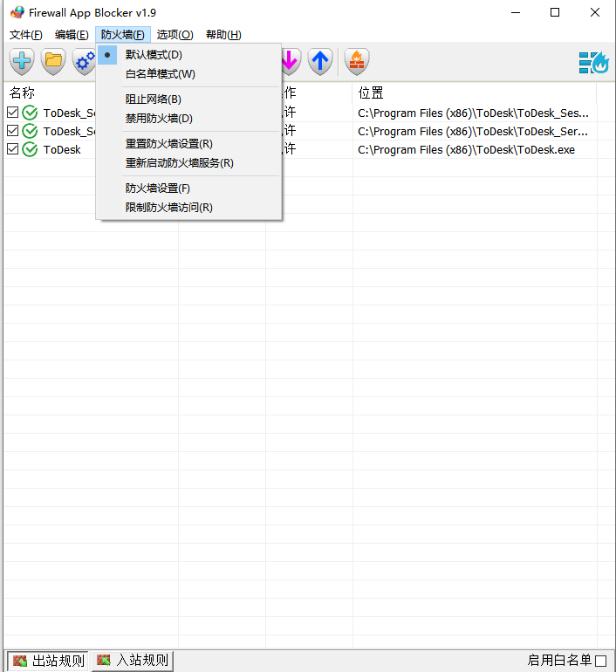Click the Firewall App Blocker title icon

tap(17, 12)
